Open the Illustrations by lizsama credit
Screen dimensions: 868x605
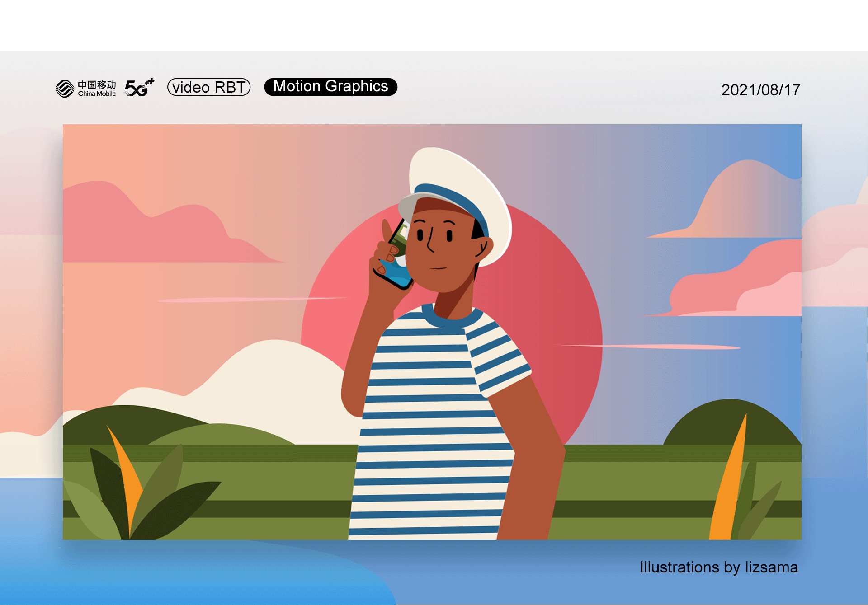tap(719, 567)
